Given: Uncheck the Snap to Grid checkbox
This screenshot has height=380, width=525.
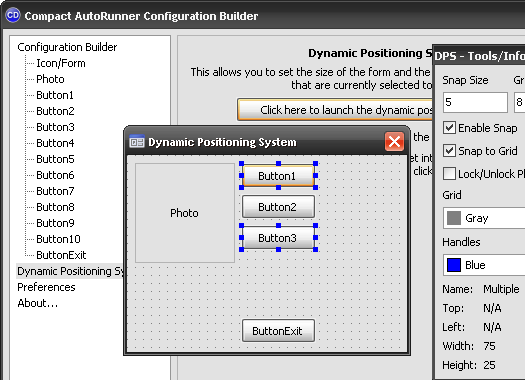Looking at the screenshot, I should 449,151.
